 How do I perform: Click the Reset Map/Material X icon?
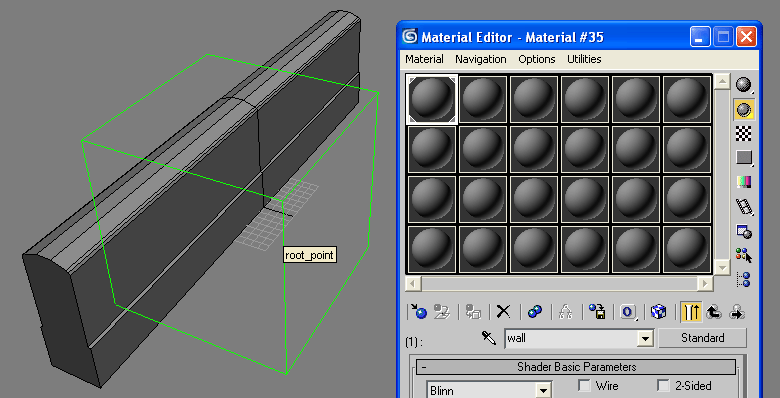coord(503,312)
